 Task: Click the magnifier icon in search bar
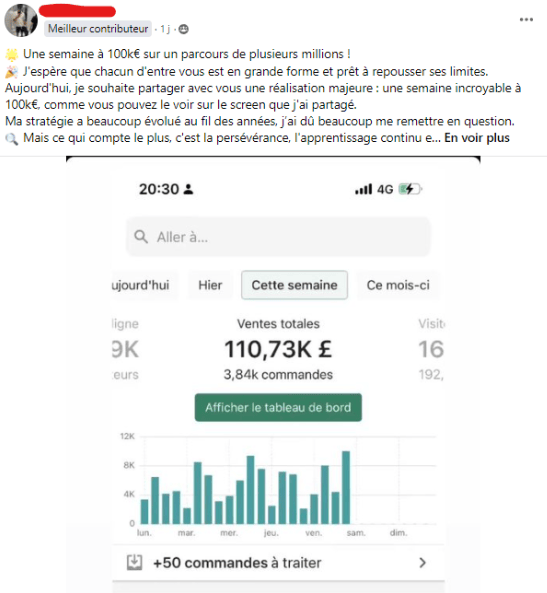pyautogui.click(x=141, y=237)
